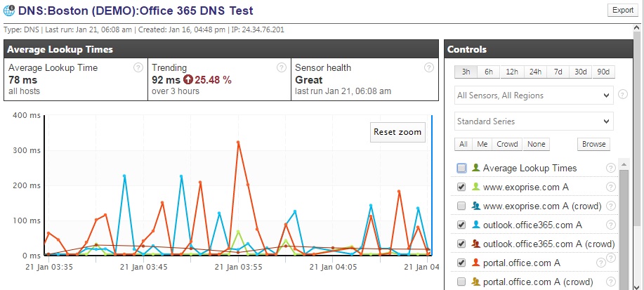This screenshot has width=644, height=290.
Task: Uncheck the www.exoprise.com A series
Action: point(461,187)
